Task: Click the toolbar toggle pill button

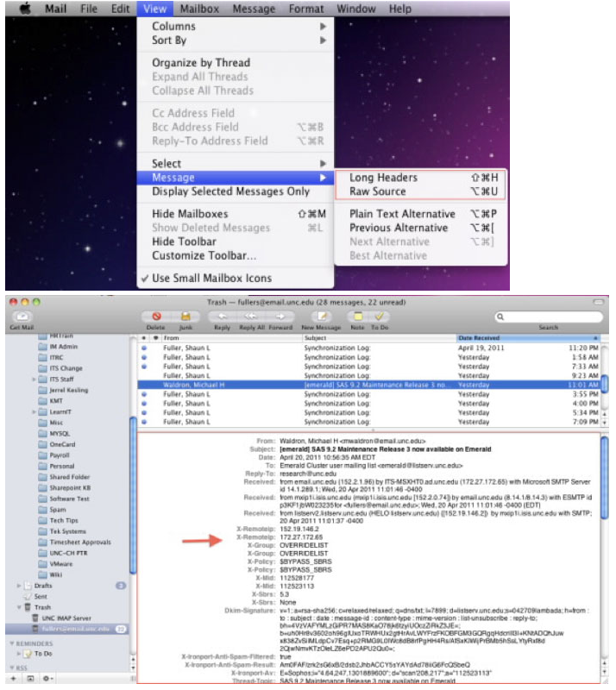Action: tap(599, 303)
